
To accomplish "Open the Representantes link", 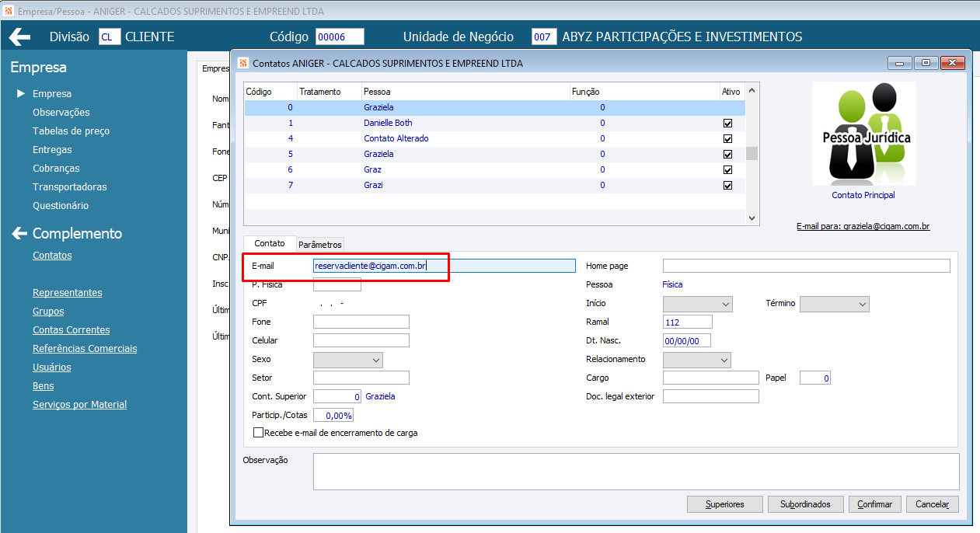I will [x=67, y=293].
